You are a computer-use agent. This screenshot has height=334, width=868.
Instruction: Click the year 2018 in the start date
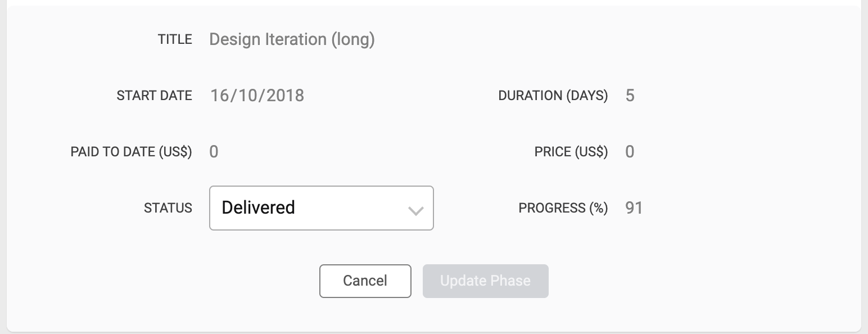[x=285, y=96]
